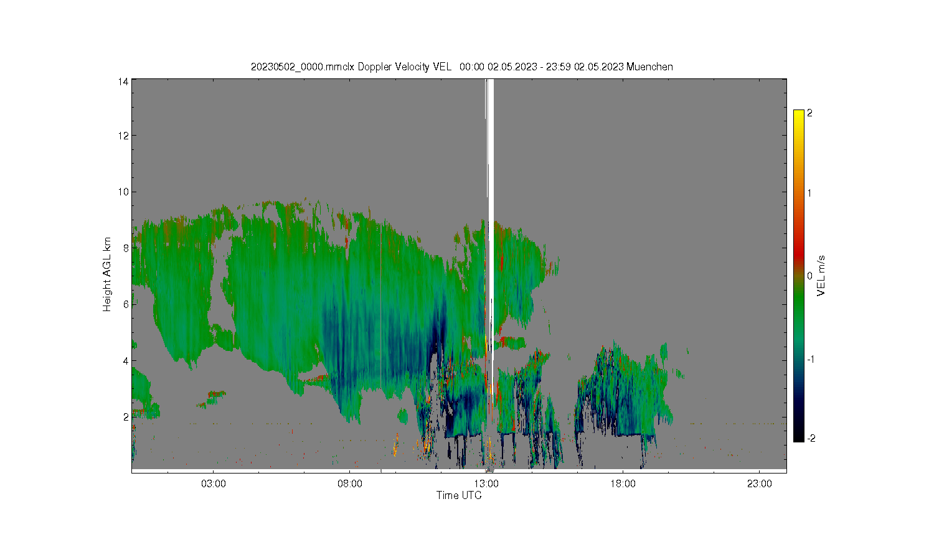The height and width of the screenshot is (560, 934).
Task: Click the height axis label '6'
Action: pyautogui.click(x=126, y=304)
